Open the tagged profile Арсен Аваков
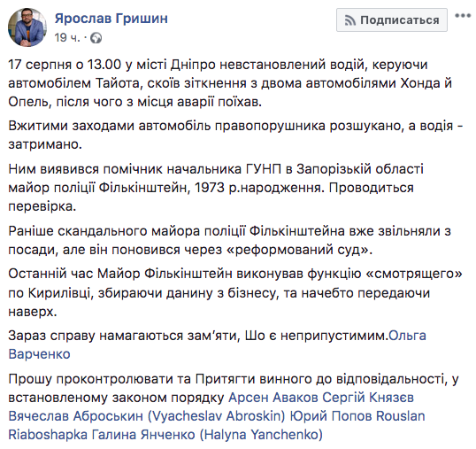Image resolution: width=476 pixels, height=449 pixels. pyautogui.click(x=273, y=398)
